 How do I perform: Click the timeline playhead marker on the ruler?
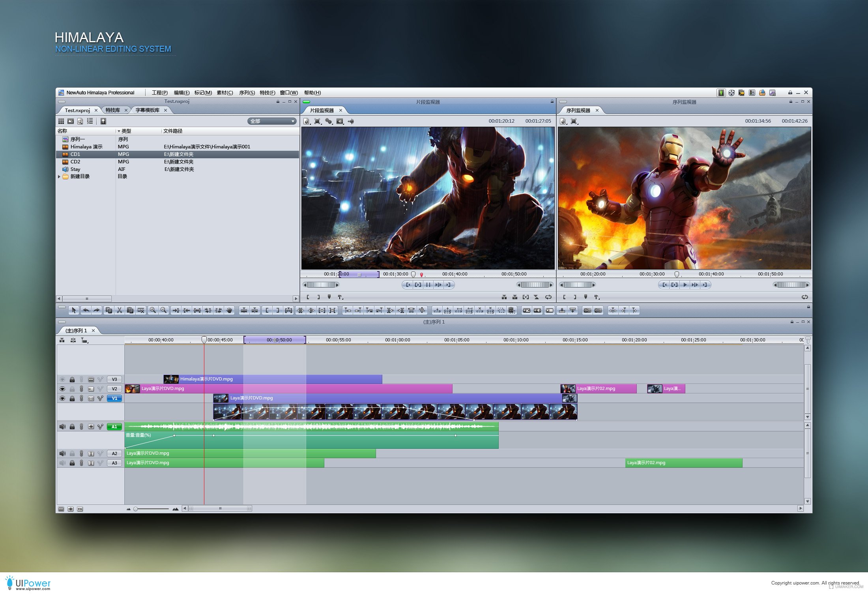coord(204,340)
